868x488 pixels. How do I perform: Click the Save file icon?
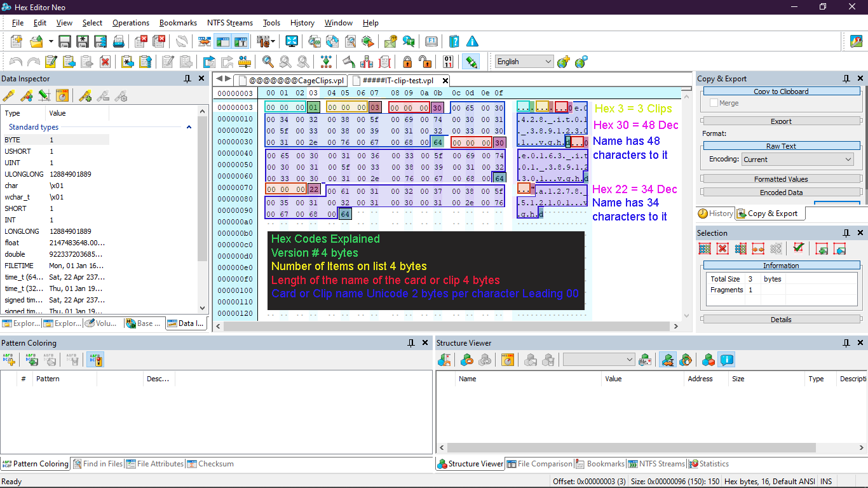[65, 41]
